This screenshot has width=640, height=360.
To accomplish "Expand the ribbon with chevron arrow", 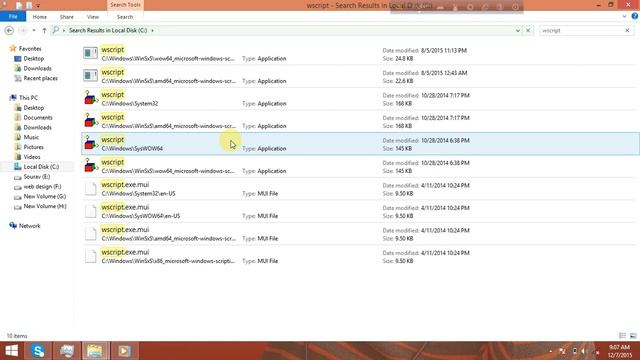I will point(624,17).
